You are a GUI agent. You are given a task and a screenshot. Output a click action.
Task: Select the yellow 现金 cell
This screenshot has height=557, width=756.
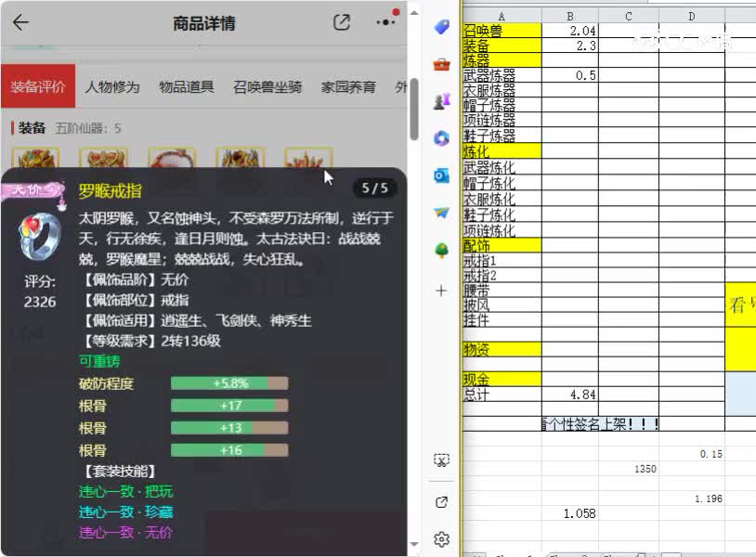tap(502, 379)
